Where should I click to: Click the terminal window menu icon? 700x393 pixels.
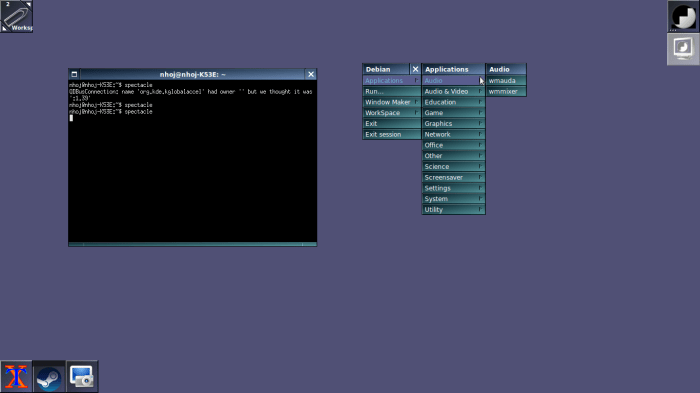[75, 74]
